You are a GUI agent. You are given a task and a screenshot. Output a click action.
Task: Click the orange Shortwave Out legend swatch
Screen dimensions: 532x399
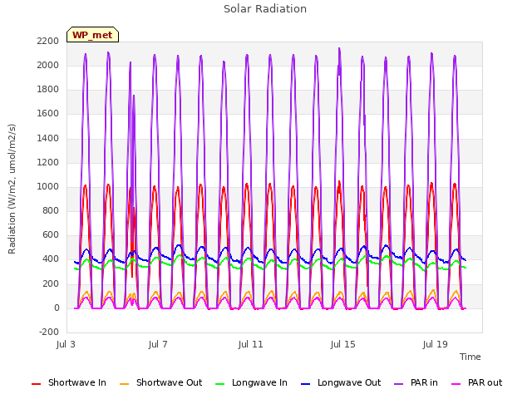click(124, 384)
